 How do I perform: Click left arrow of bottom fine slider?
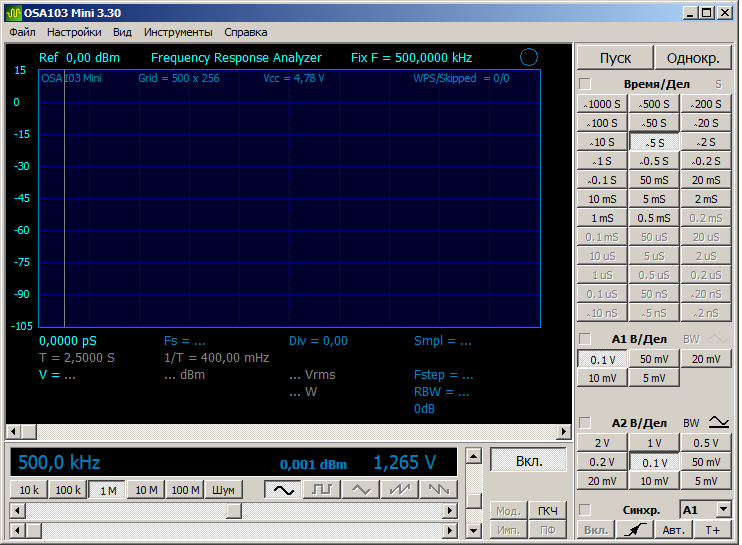click(x=18, y=530)
